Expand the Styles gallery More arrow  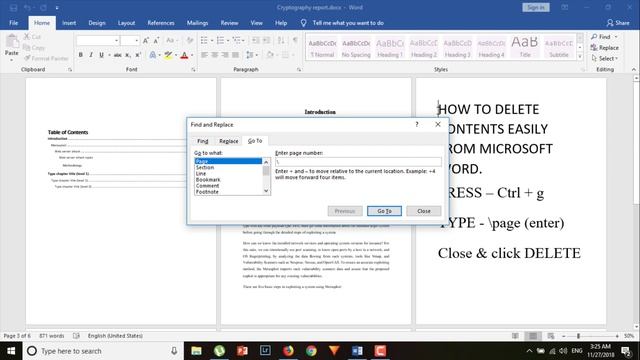580,57
